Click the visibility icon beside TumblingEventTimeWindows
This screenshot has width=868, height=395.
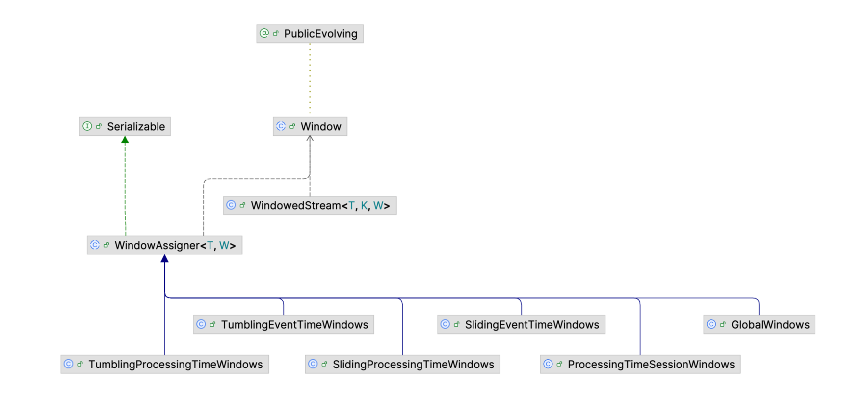(212, 324)
